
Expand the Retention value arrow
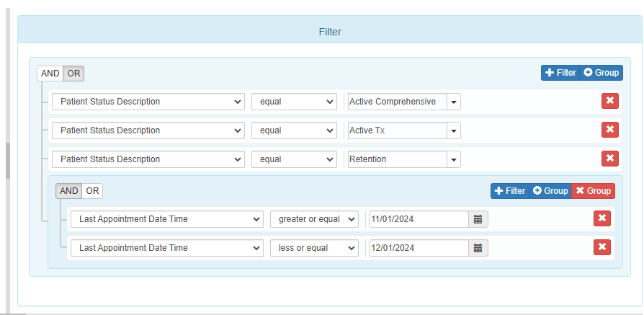(454, 159)
